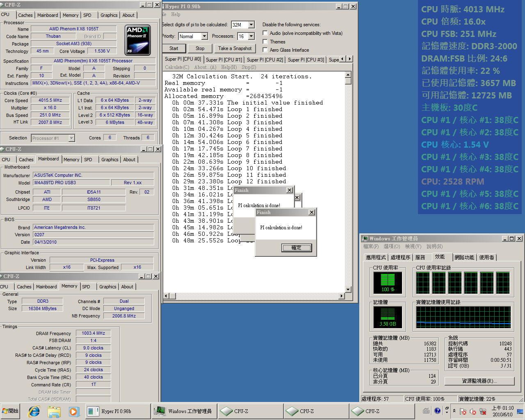Open the Windows Start button
525x420 pixels.
click(x=11, y=411)
